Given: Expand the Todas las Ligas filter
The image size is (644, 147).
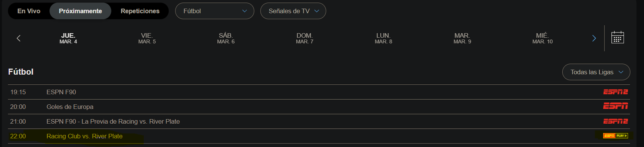Looking at the screenshot, I should (x=596, y=72).
